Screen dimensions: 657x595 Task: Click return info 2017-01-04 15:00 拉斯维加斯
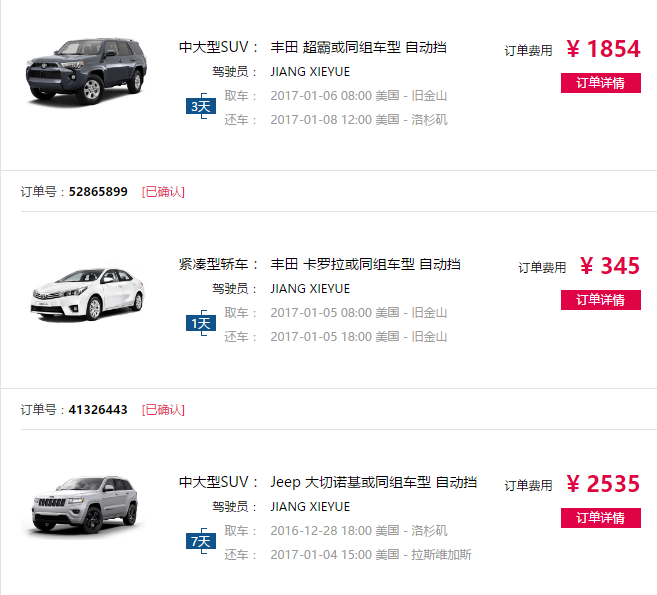point(371,554)
